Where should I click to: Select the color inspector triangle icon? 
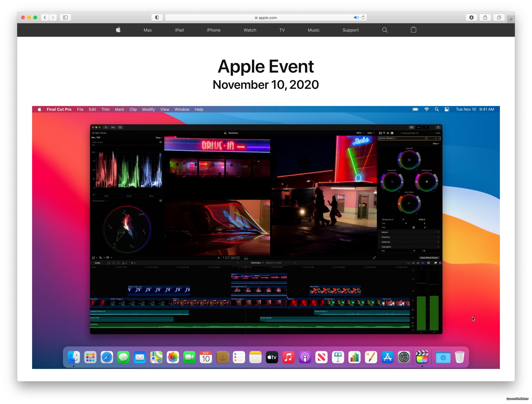coord(384,133)
